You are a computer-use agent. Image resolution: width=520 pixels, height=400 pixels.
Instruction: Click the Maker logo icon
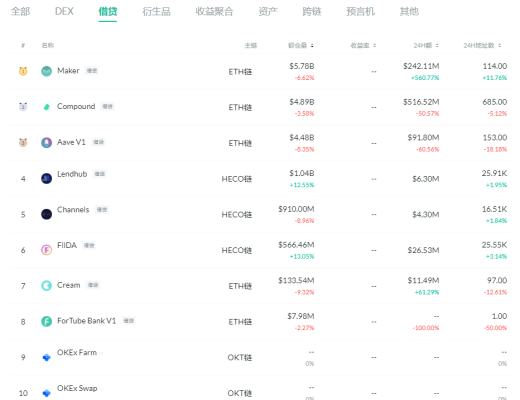(x=46, y=71)
